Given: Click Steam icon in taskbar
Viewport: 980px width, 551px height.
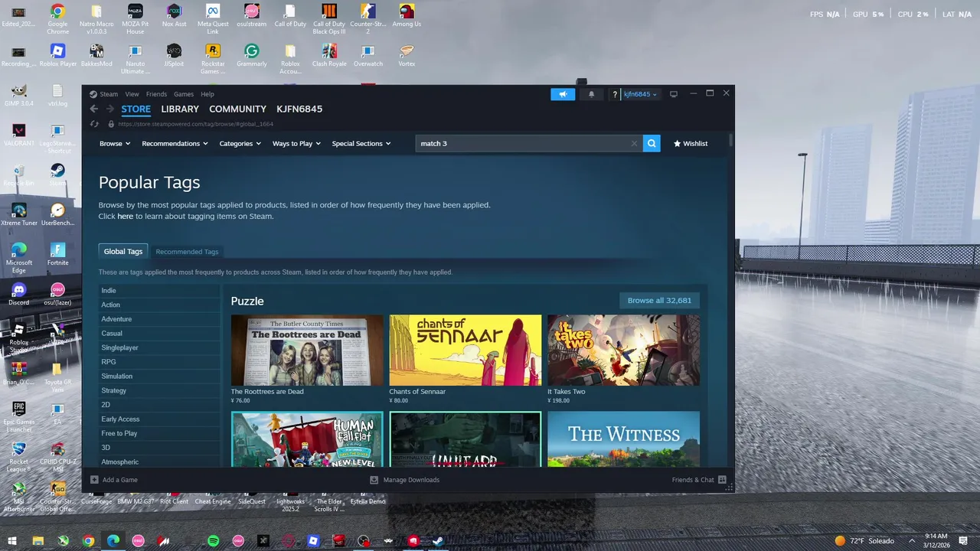Looking at the screenshot, I should (438, 541).
